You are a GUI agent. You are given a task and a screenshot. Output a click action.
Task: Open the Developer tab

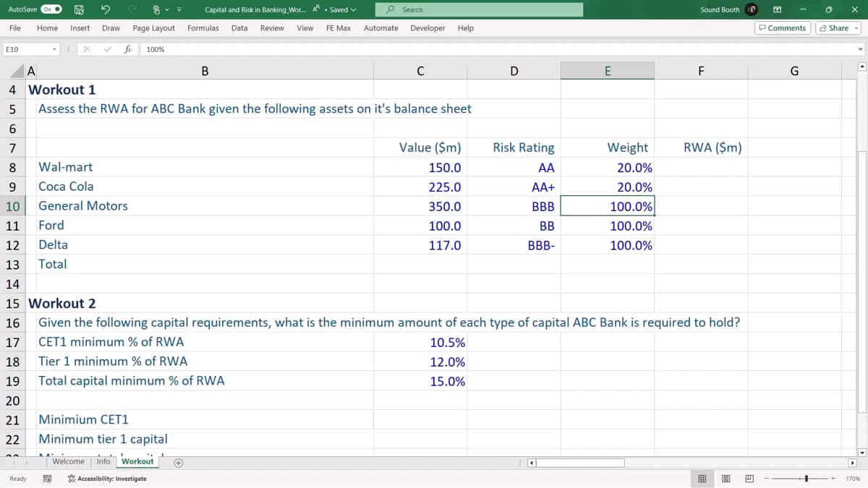click(x=427, y=28)
